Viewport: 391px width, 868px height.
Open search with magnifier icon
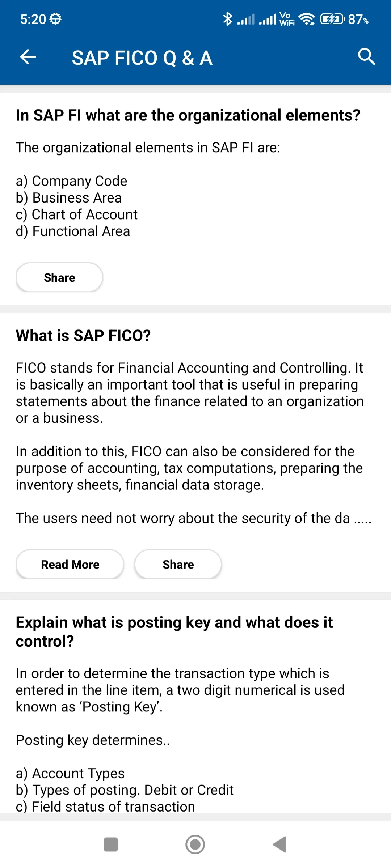[366, 56]
